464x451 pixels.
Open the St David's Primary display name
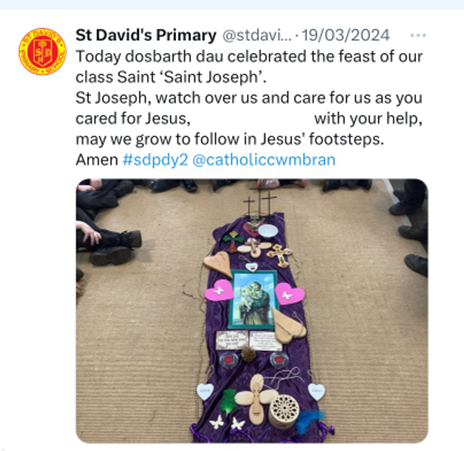pyautogui.click(x=146, y=35)
